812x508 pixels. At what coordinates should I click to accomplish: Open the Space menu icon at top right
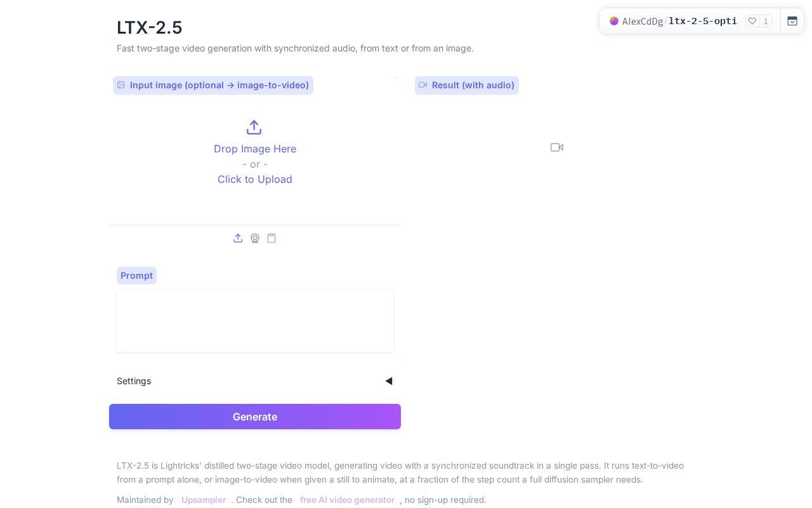[x=792, y=21]
